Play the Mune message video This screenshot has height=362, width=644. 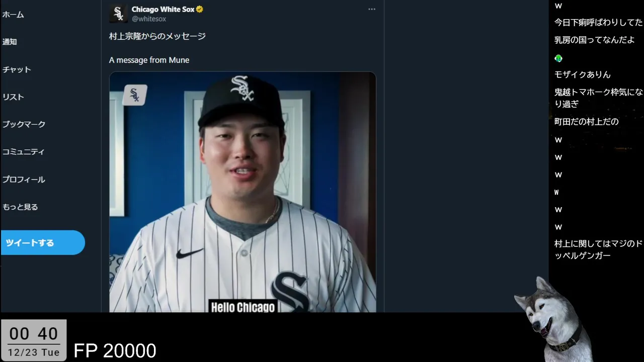243,192
